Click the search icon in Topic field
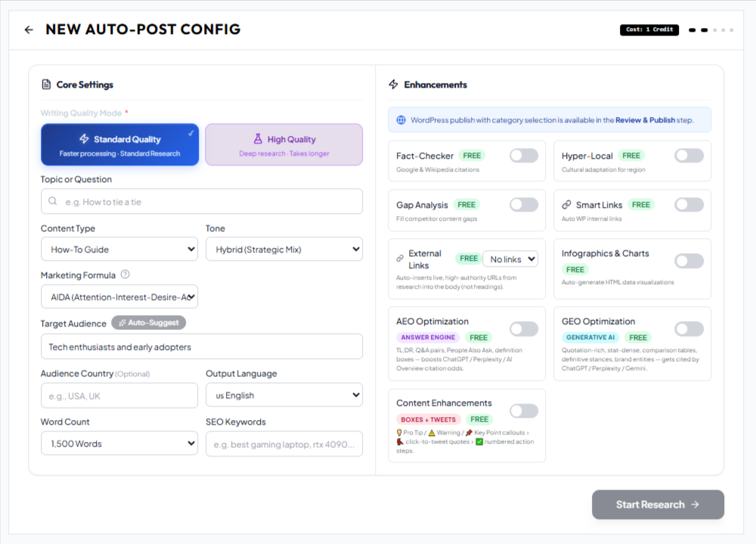Screen dimensions: 756x544 53,201
